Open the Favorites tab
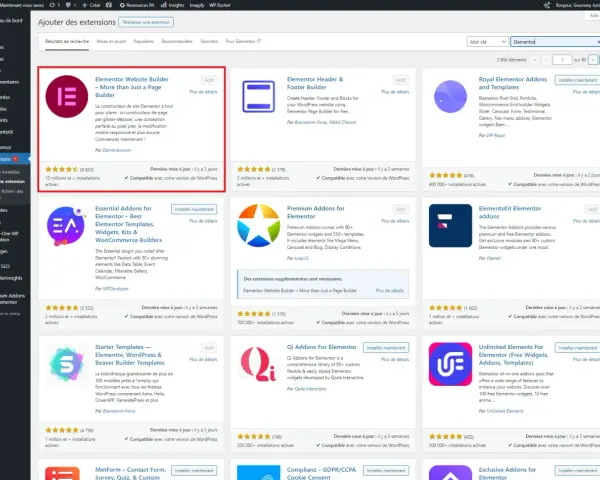This screenshot has width=600, height=480. [x=209, y=41]
